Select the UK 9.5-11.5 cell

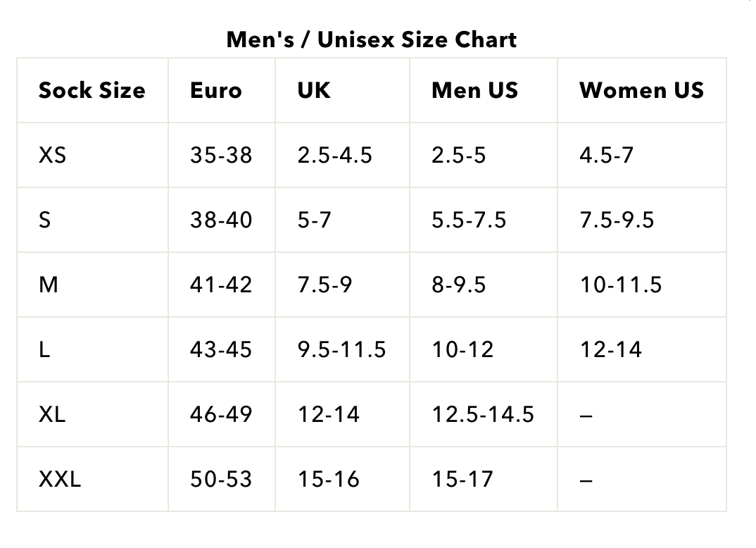[341, 350]
